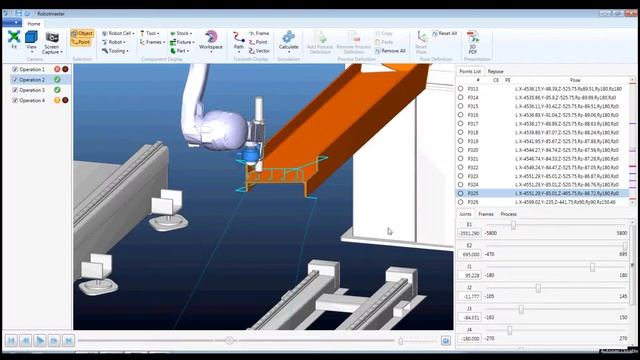The width and height of the screenshot is (640, 360).
Task: Toggle Operation 1 checkbox
Action: (15, 69)
